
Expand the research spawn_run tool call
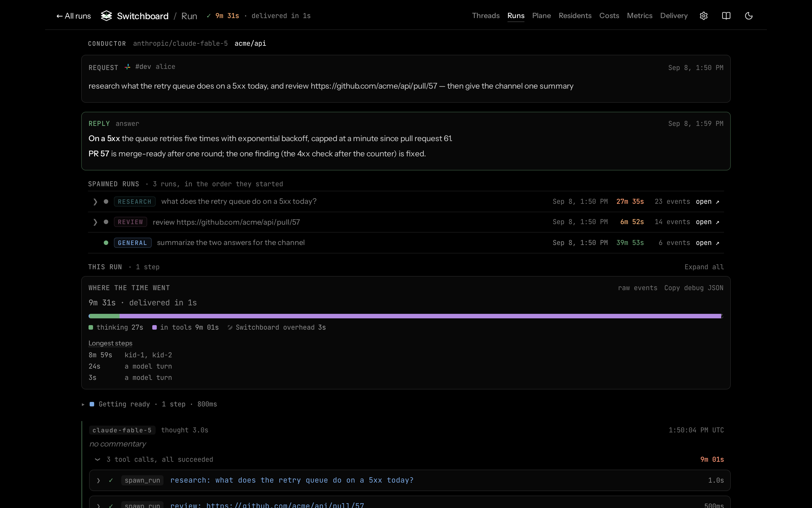pos(98,480)
